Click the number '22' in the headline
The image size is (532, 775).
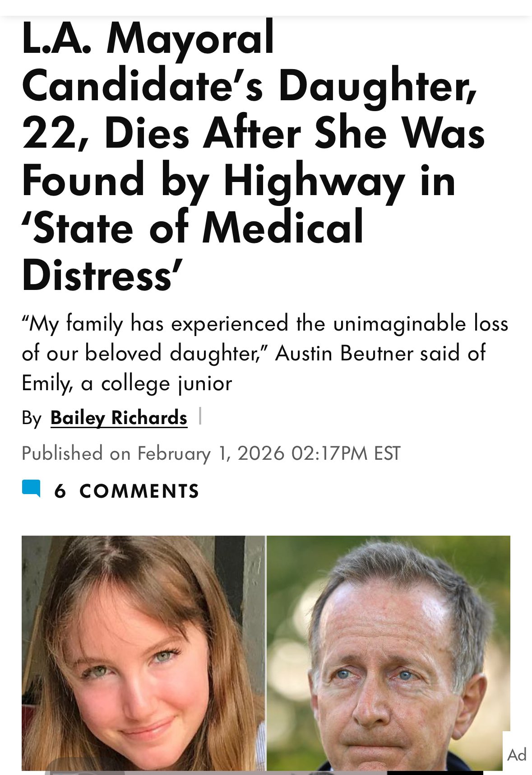[48, 134]
